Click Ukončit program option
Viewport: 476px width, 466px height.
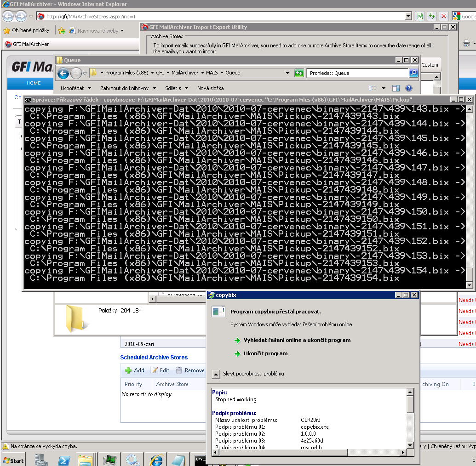[261, 353]
